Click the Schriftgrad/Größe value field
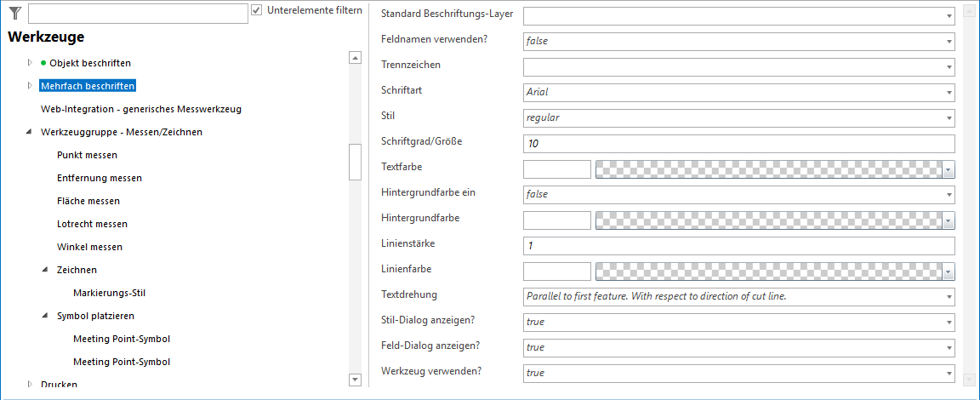Viewport: 980px width, 400px height. click(x=738, y=143)
